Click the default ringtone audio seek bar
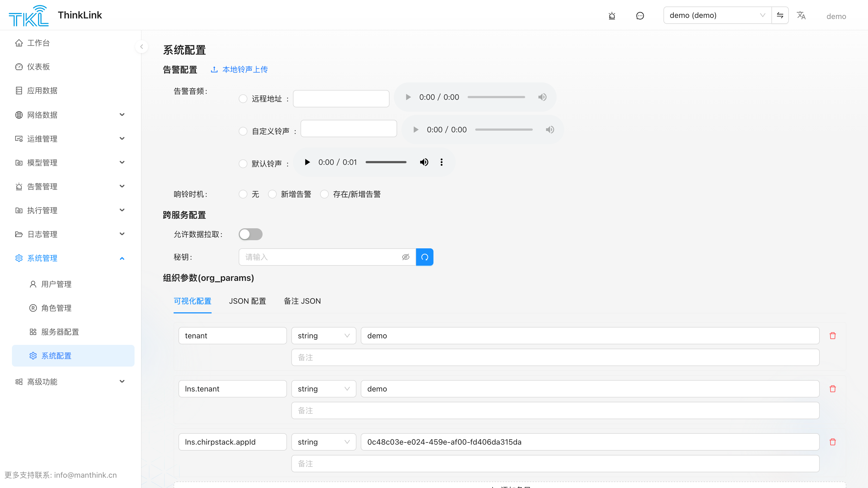 (386, 162)
